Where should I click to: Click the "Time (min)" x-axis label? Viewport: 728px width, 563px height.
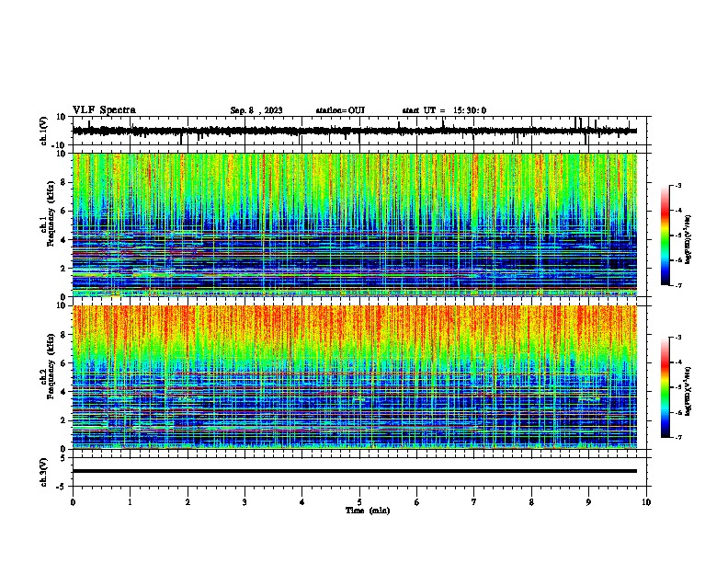click(x=368, y=511)
